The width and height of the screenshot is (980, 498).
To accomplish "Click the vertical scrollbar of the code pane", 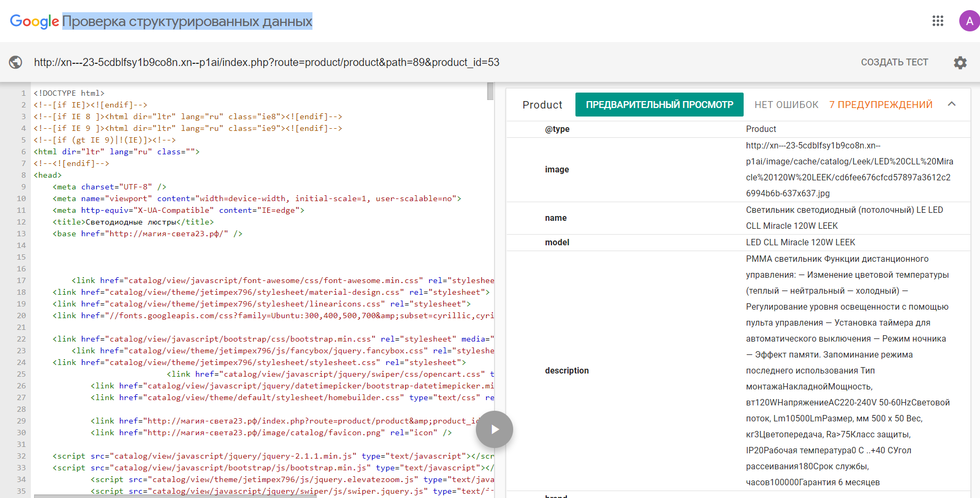I will click(x=490, y=91).
